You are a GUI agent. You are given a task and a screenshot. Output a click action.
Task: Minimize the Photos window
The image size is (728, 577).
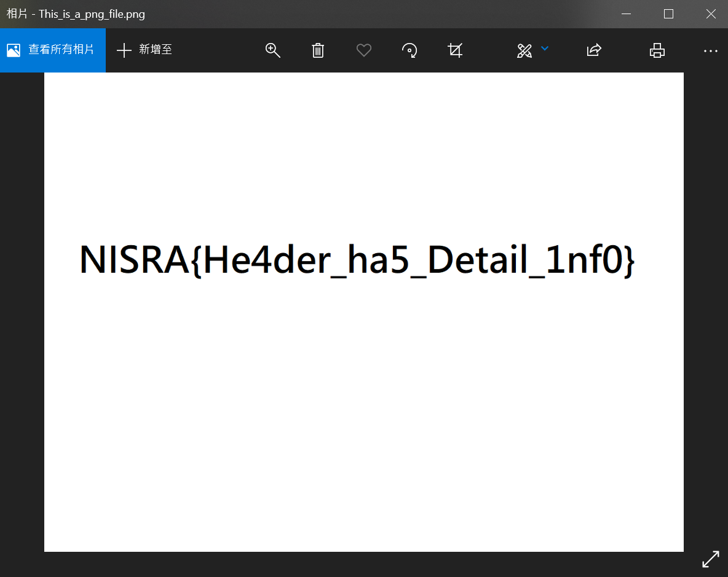[627, 14]
